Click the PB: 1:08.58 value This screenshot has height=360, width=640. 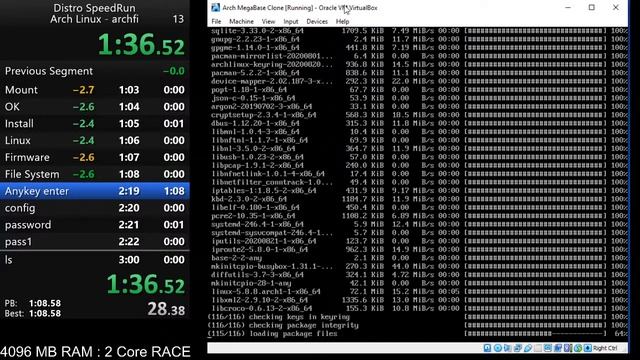(x=44, y=303)
